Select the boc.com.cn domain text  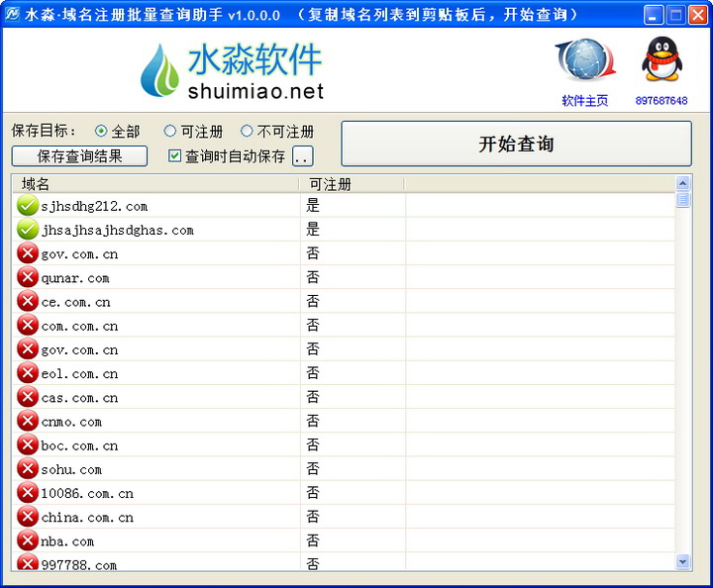tap(79, 445)
